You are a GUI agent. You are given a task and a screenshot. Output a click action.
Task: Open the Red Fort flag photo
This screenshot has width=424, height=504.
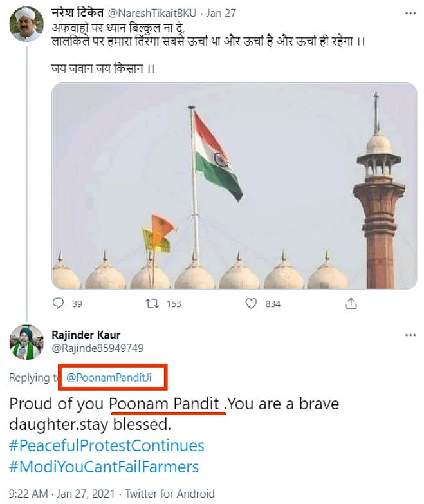click(x=234, y=186)
